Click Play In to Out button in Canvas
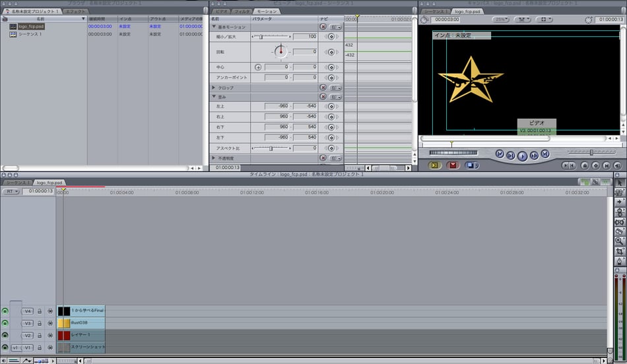The image size is (627, 364). pyautogui.click(x=511, y=156)
